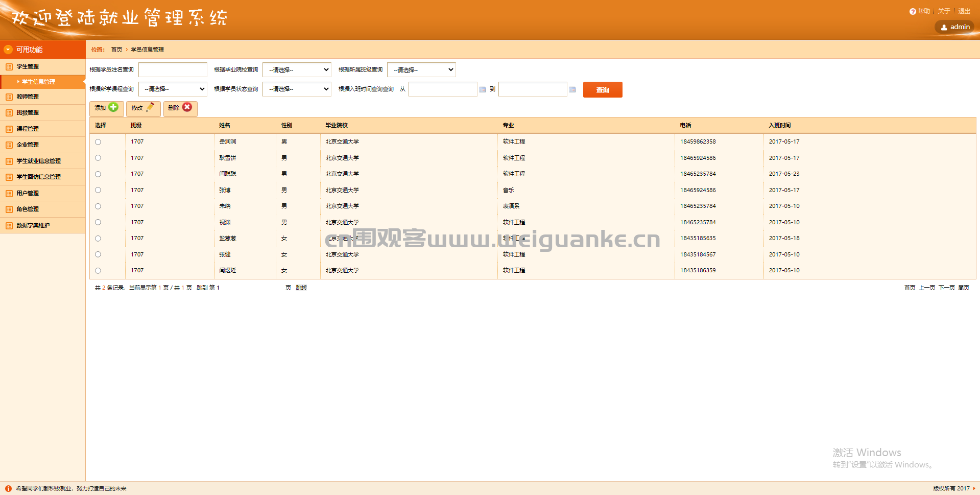Click the 学生管理 sidebar menu icon
This screenshot has width=980, height=495.
pos(9,67)
